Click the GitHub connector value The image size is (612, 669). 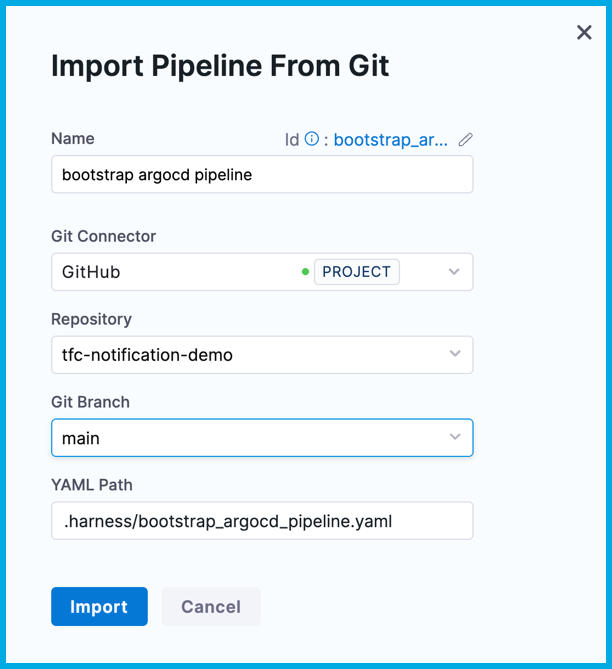tap(92, 272)
